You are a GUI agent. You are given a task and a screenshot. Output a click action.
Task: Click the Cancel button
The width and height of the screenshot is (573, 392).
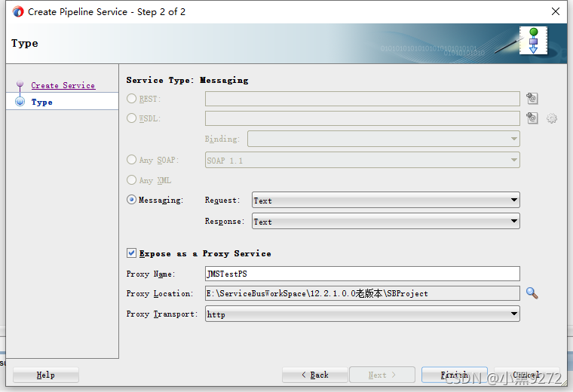pos(526,375)
